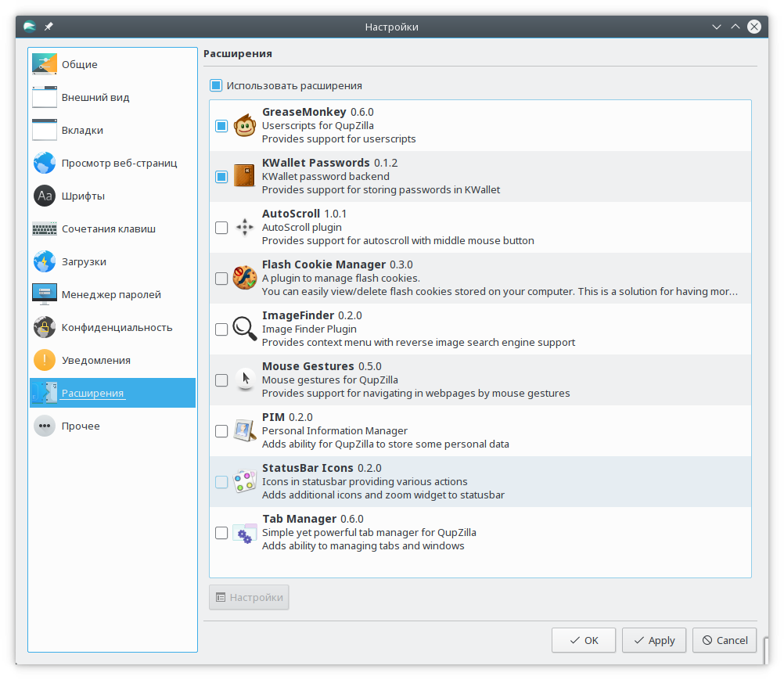Disable the GreaseMonkey extension checkbox

click(221, 125)
